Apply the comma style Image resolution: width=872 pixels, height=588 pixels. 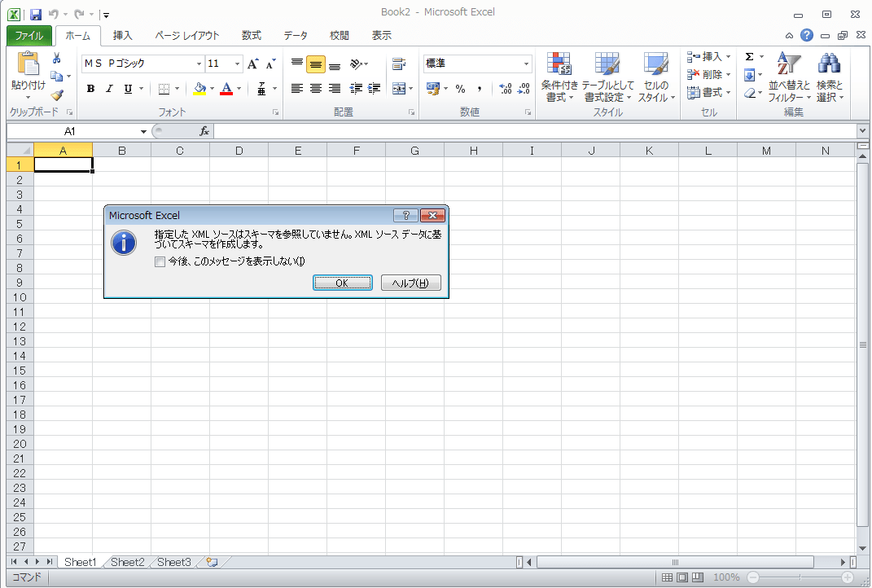pos(479,89)
